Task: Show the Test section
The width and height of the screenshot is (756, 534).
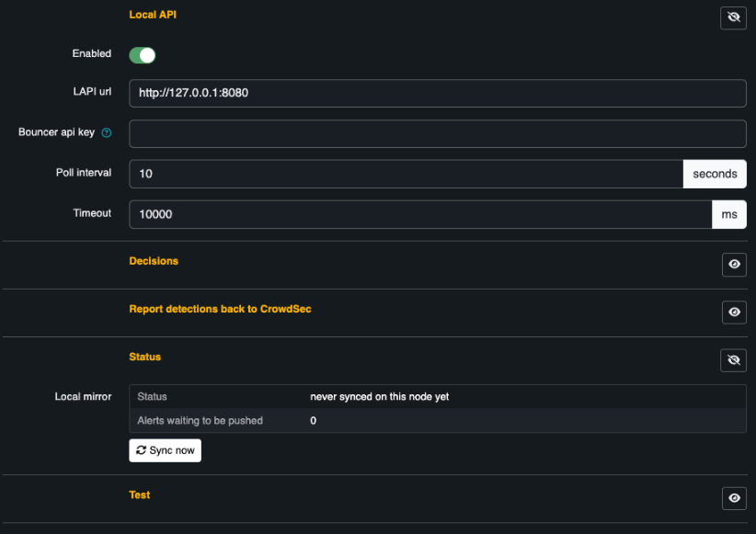Action: coord(734,498)
